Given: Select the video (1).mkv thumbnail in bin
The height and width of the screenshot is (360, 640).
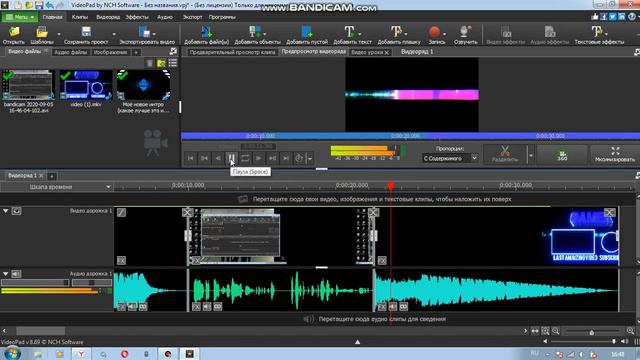Looking at the screenshot, I should pos(86,85).
